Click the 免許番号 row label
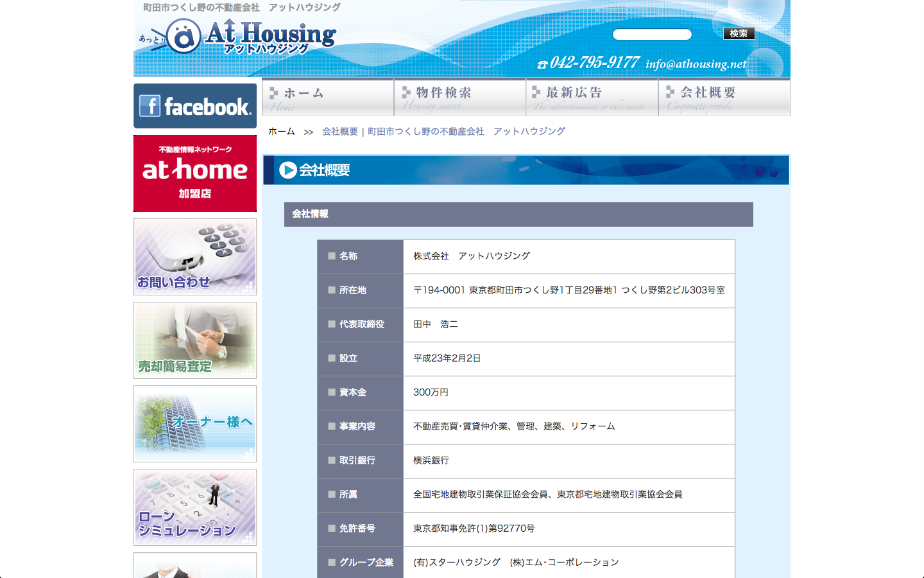 [357, 529]
